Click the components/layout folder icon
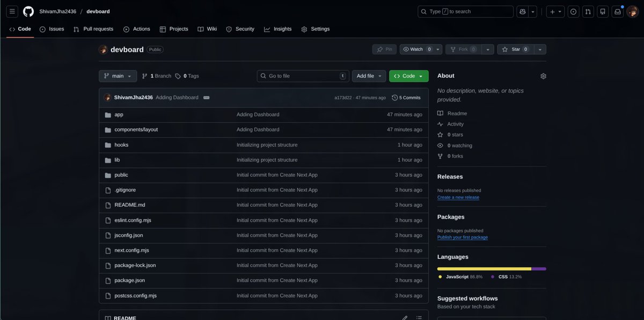 tap(108, 130)
